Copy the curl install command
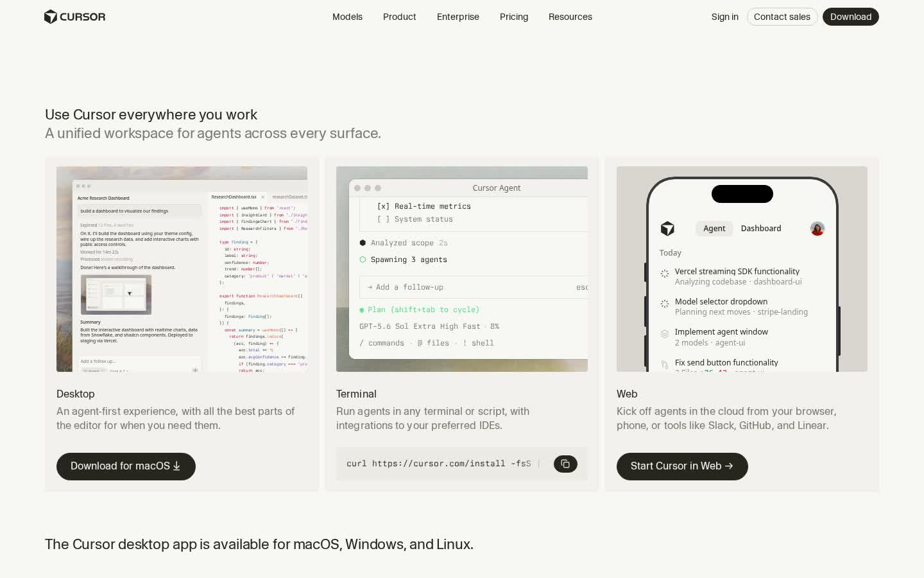 coord(565,464)
